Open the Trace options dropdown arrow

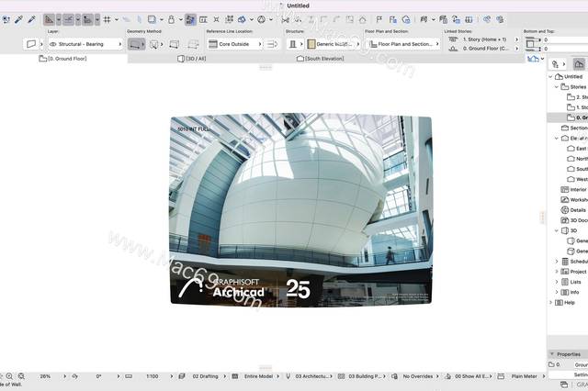[162, 19]
